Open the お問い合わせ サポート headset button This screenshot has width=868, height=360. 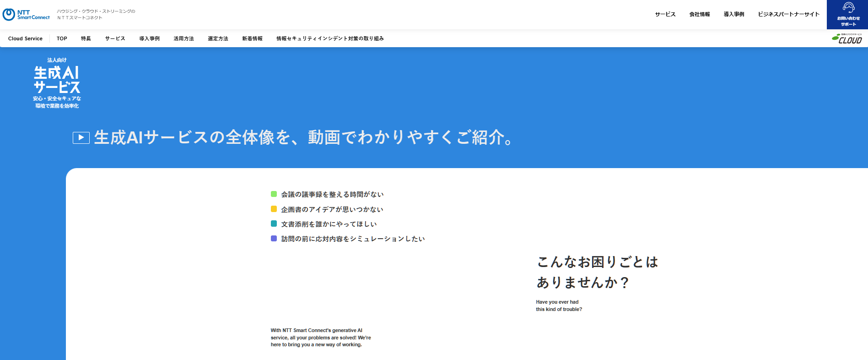point(847,15)
